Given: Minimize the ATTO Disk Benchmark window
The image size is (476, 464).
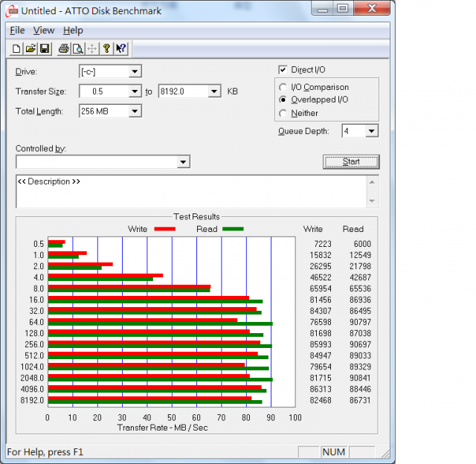Looking at the screenshot, I should tap(322, 9).
